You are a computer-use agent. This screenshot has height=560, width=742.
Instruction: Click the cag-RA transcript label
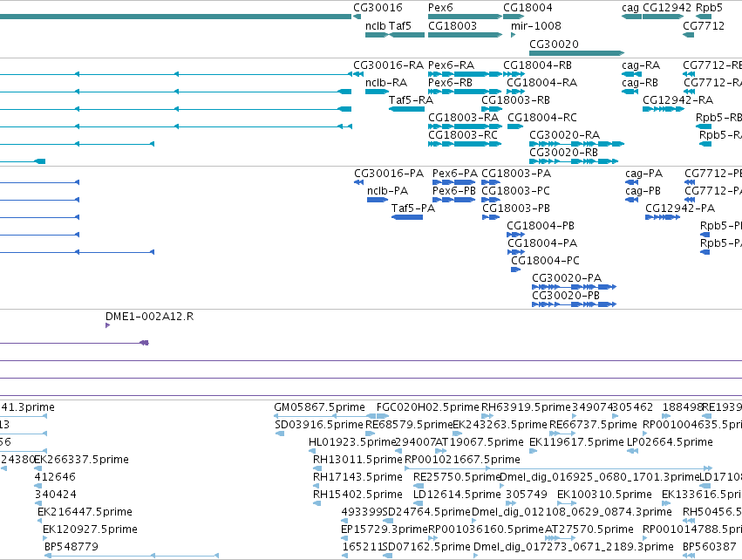(641, 65)
